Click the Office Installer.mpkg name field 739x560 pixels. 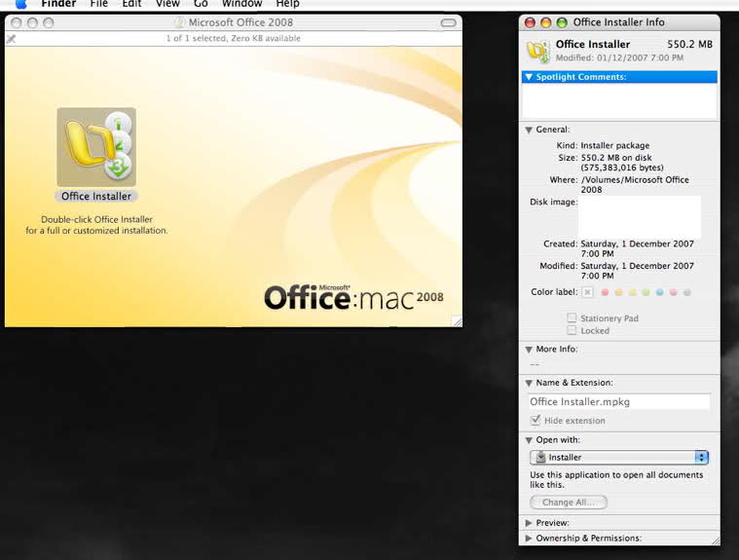pyautogui.click(x=619, y=401)
